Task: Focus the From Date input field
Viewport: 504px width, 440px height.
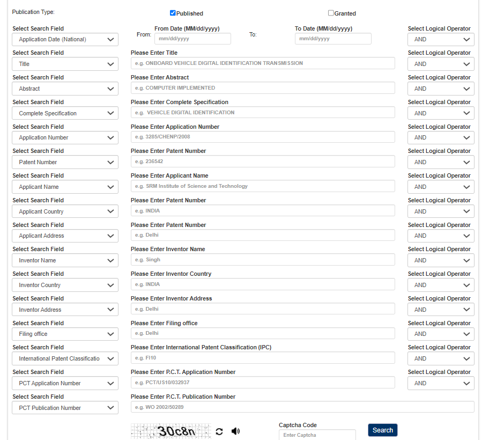Action: [x=192, y=39]
